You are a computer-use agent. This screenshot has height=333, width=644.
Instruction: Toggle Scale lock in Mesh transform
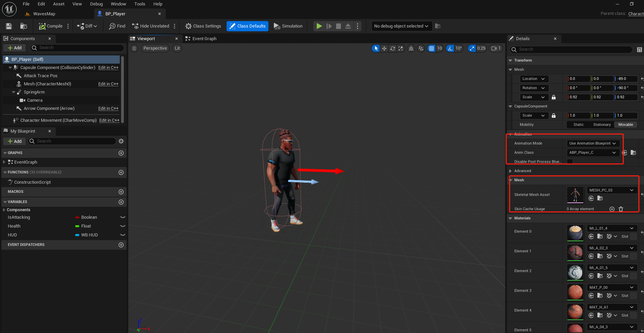[x=554, y=97]
